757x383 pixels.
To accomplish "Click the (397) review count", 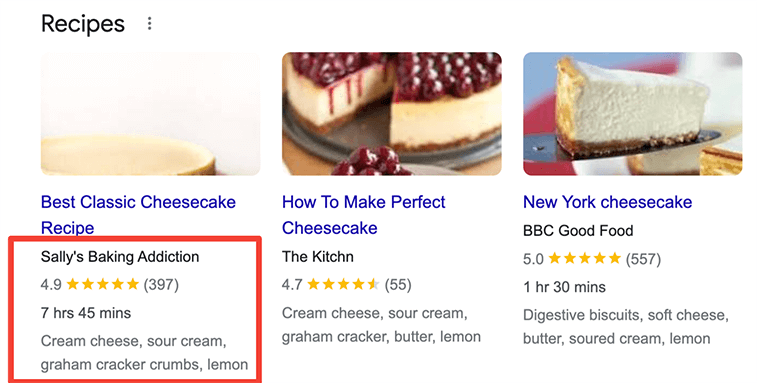I will tap(161, 284).
